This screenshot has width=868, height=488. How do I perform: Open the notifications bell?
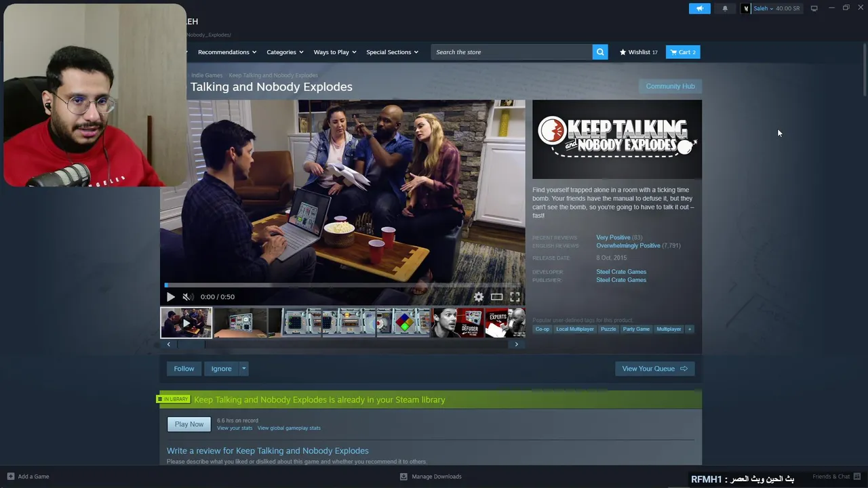pos(725,8)
